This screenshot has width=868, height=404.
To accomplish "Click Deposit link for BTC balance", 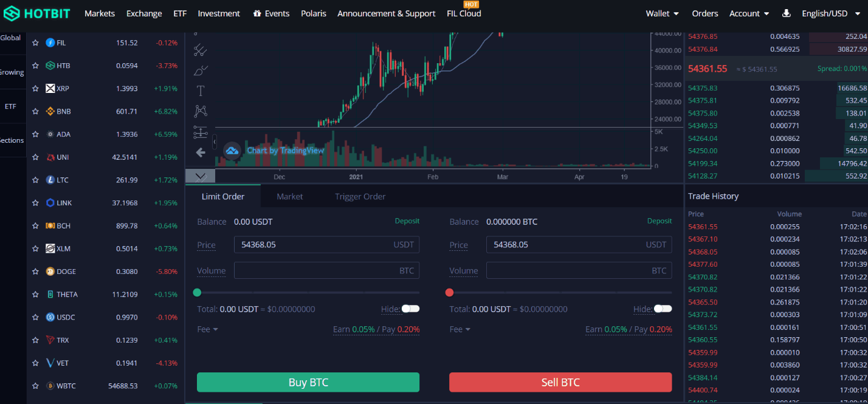I will pos(660,221).
